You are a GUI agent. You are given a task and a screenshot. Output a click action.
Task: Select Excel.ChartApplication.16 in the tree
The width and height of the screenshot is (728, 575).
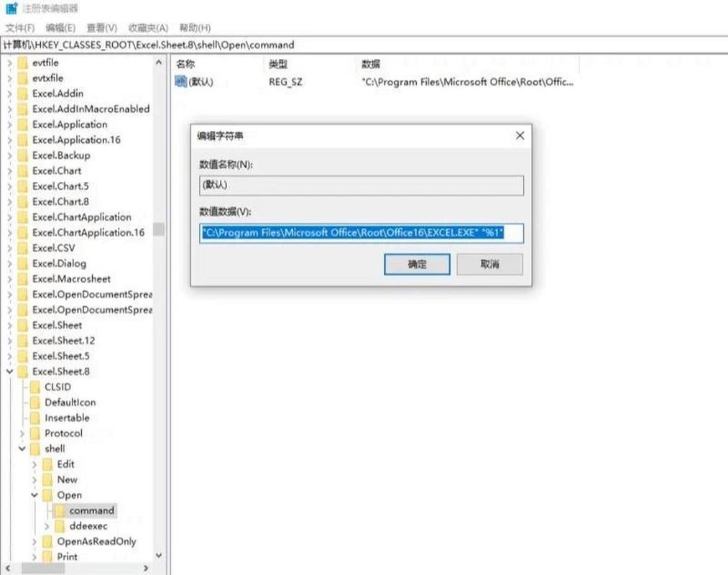click(x=88, y=233)
